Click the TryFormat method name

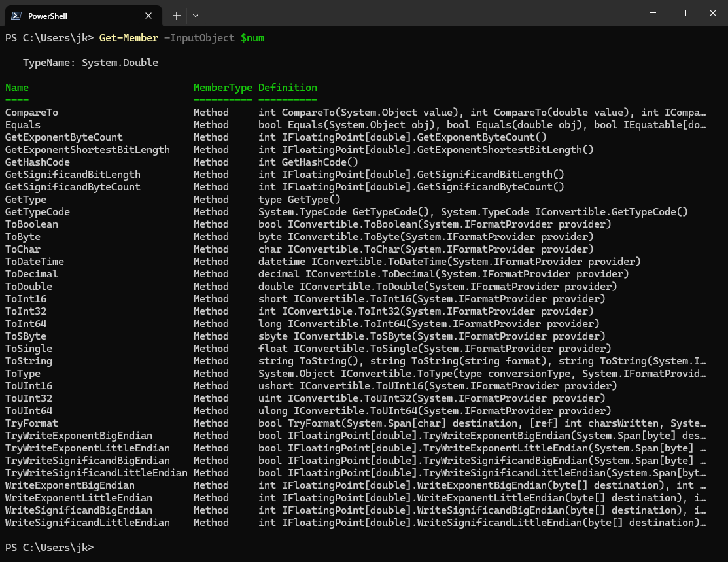pos(31,423)
